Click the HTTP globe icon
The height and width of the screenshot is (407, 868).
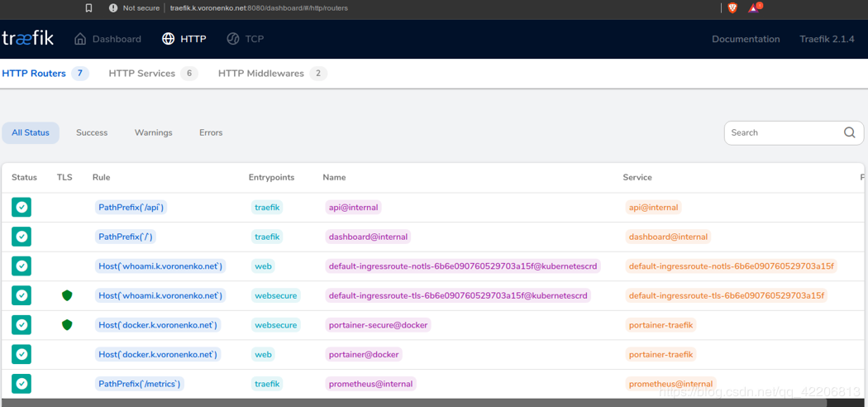click(168, 39)
